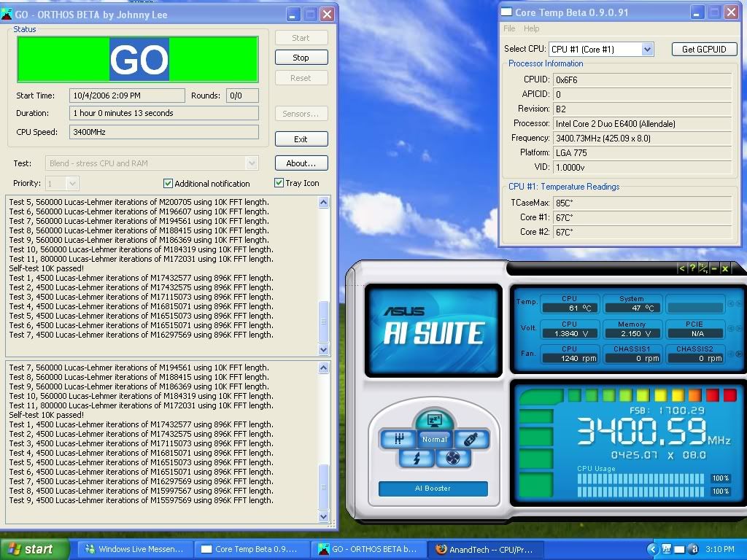
Task: Toggle Celsius/Fahrenheit unit icon in AI Suite
Action: (703, 268)
